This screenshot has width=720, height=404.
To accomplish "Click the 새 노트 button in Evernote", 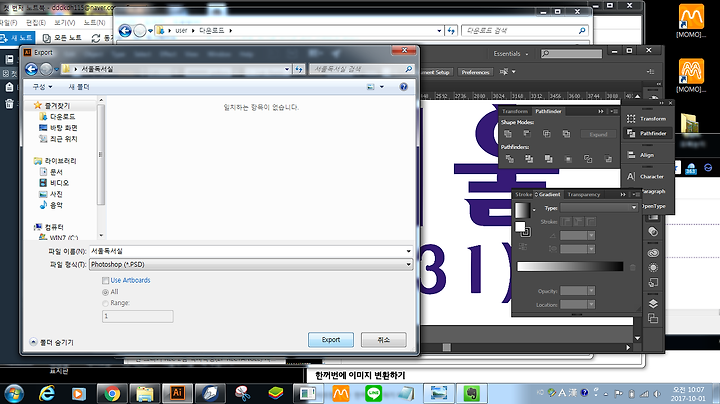I will [x=17, y=38].
